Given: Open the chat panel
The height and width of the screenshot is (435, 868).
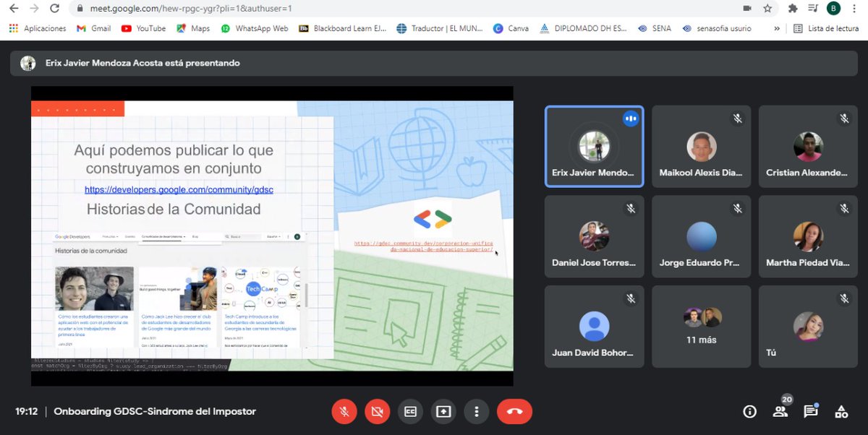Looking at the screenshot, I should click(x=811, y=411).
